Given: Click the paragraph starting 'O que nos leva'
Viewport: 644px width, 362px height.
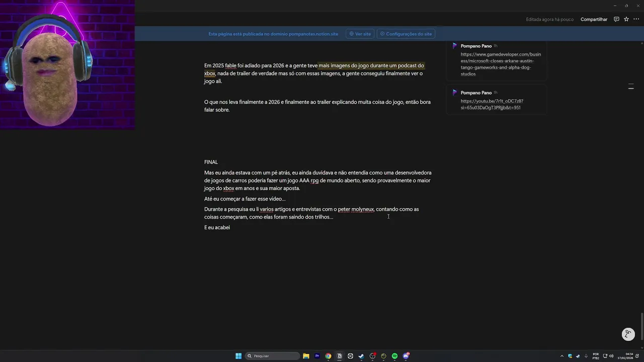Looking at the screenshot, I should [317, 106].
